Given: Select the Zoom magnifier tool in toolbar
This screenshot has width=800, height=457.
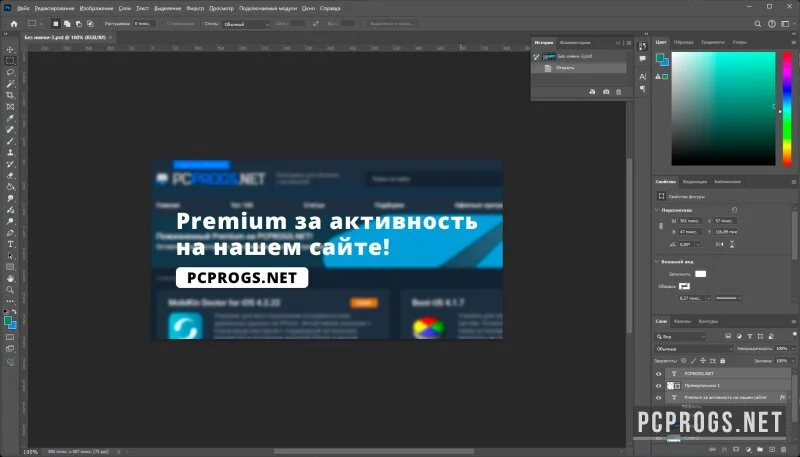Looking at the screenshot, I should coord(10,290).
